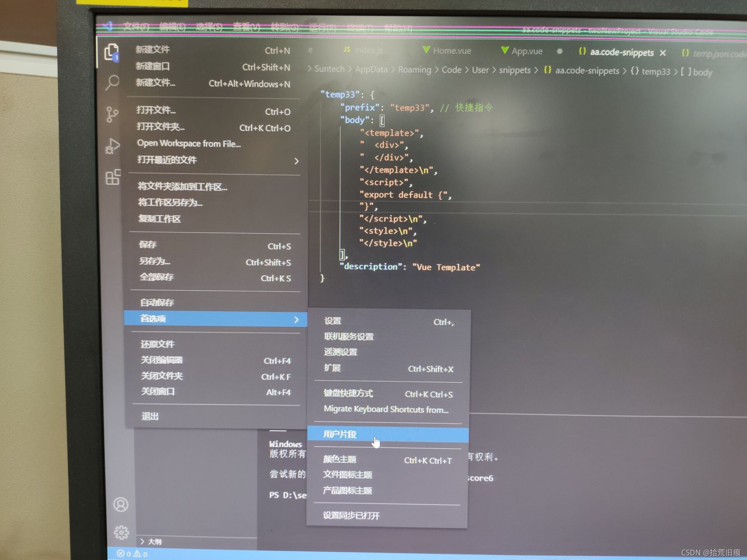Click the "export default {" code line
This screenshot has height=560, width=747.
pos(405,195)
